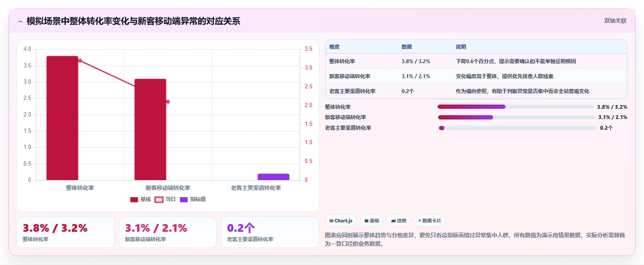The image size is (644, 265).
Task: Click the 0.2个 data card
Action: coord(270,232)
